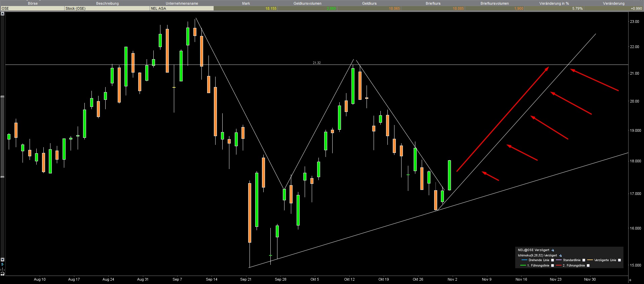644x284 pixels.
Task: Click the bid price 18.065
Action: click(x=394, y=8)
